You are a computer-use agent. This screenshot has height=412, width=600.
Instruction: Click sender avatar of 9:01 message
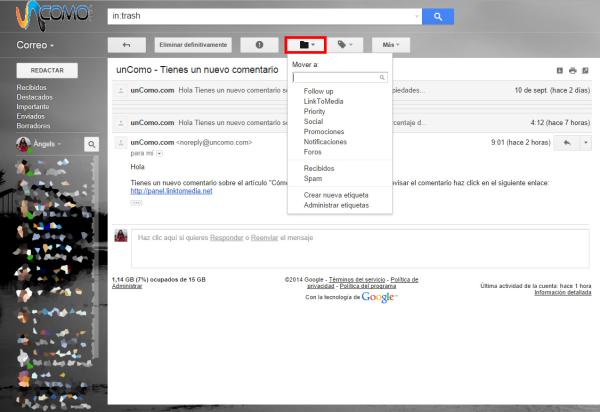pyautogui.click(x=121, y=143)
